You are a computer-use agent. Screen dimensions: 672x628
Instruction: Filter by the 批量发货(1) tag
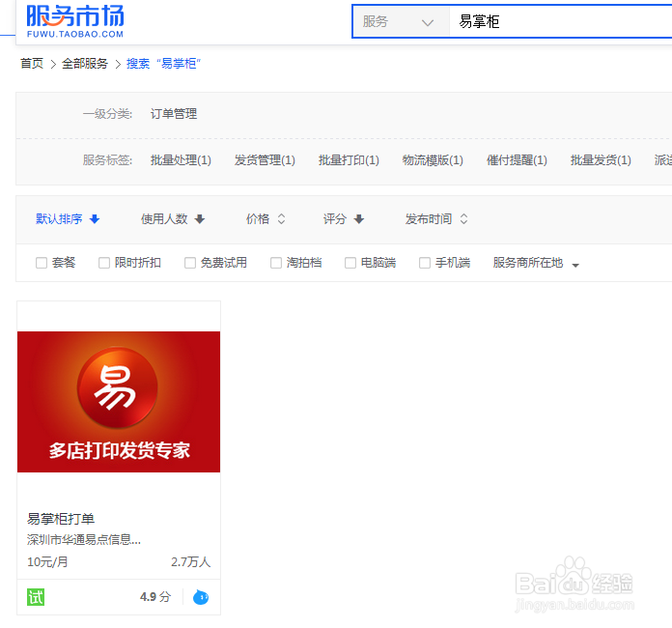click(x=601, y=160)
